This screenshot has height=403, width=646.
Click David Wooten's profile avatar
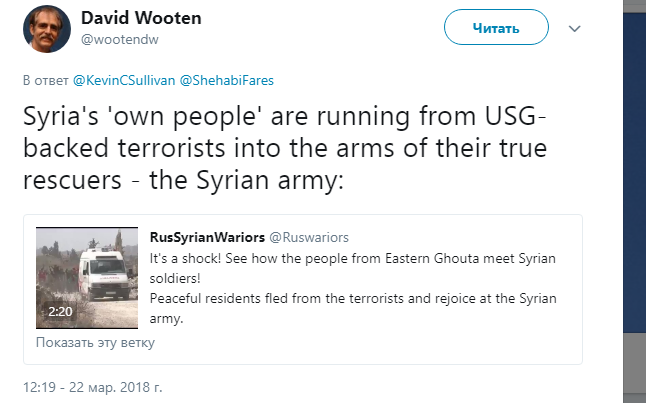(42, 30)
